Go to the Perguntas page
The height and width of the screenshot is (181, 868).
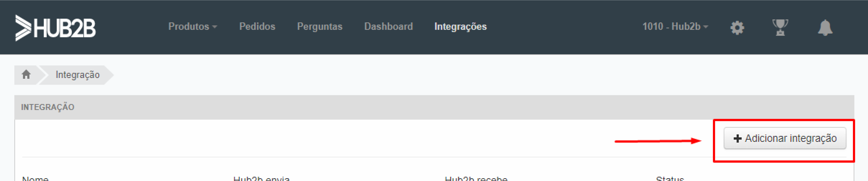(320, 27)
